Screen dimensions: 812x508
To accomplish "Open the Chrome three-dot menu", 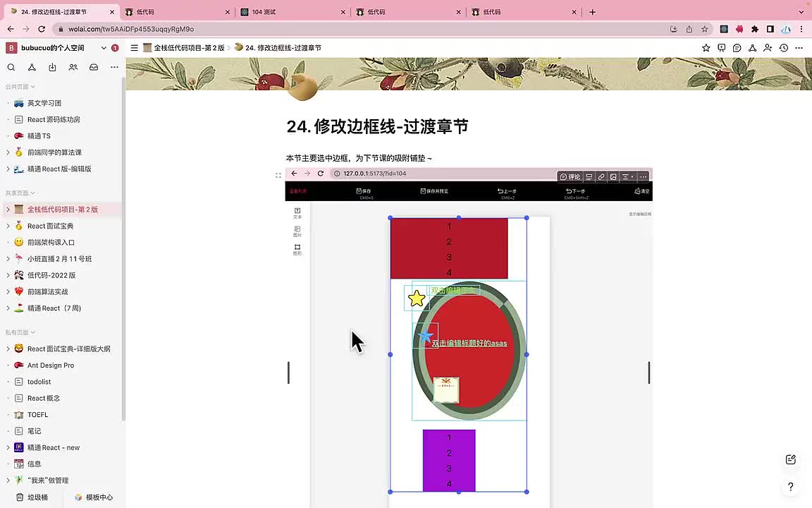I will [x=801, y=29].
